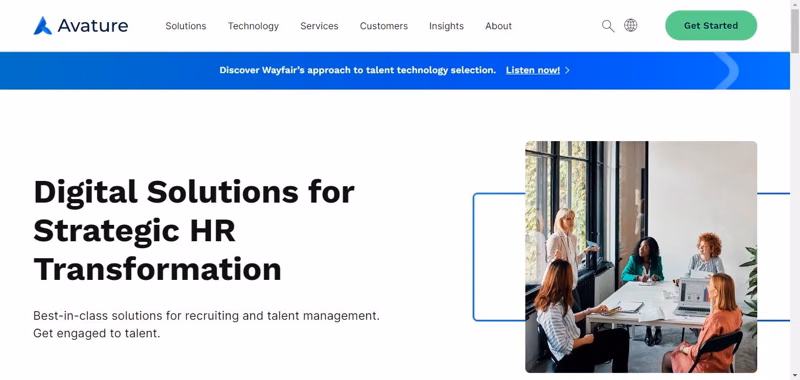Open the About menu
This screenshot has width=800, height=380.
498,26
